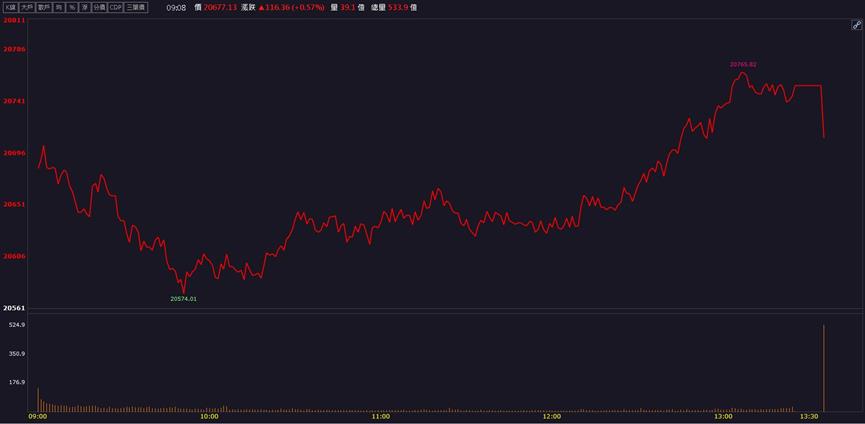Click the 大戶 toolbar button
The image size is (865, 424).
[x=26, y=8]
